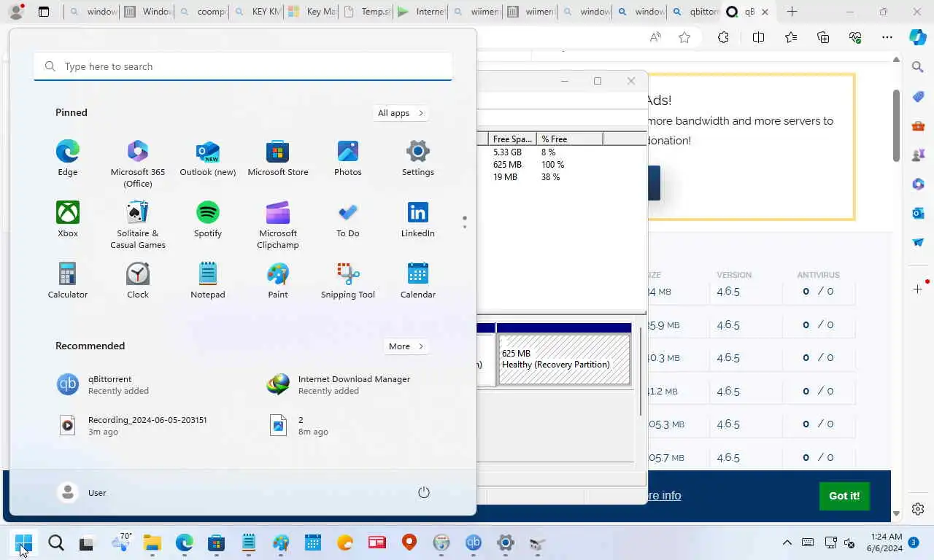The width and height of the screenshot is (934, 560).
Task: Open Edge profile avatar
Action: pos(16,12)
